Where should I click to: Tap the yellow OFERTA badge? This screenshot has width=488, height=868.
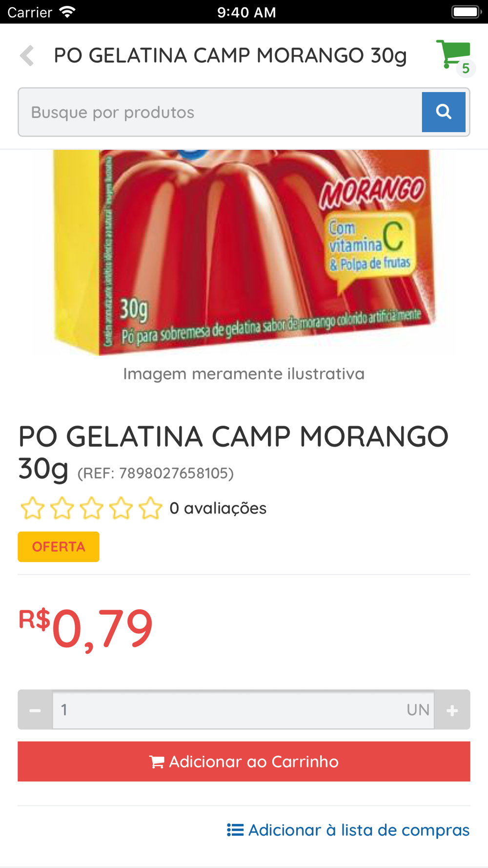click(59, 547)
